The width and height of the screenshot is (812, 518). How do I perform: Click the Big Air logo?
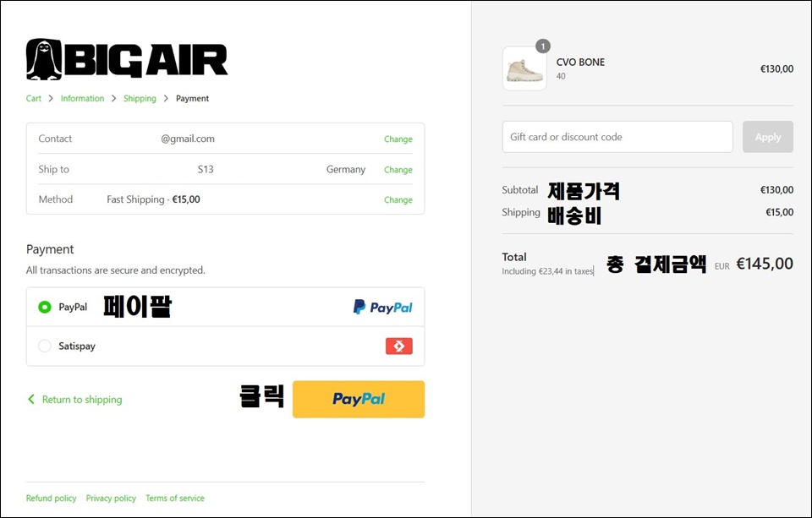[x=127, y=59]
